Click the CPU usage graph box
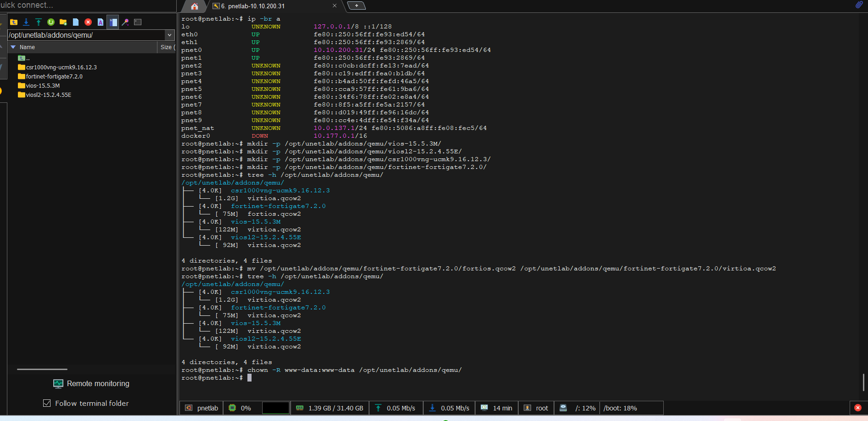This screenshot has height=421, width=868. [x=276, y=408]
